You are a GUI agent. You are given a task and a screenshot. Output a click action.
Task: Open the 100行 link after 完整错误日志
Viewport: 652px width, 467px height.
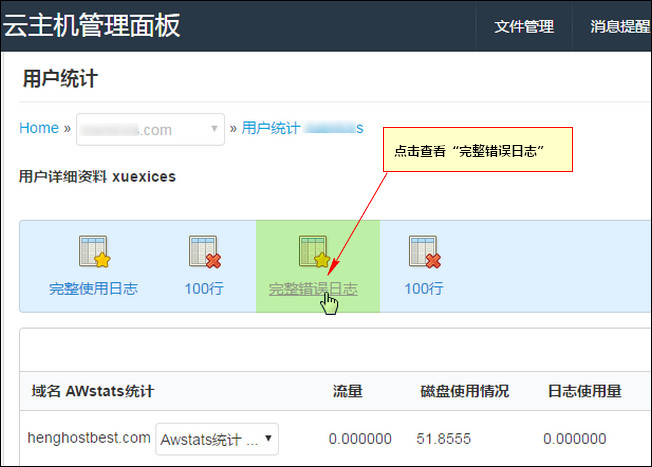[424, 289]
